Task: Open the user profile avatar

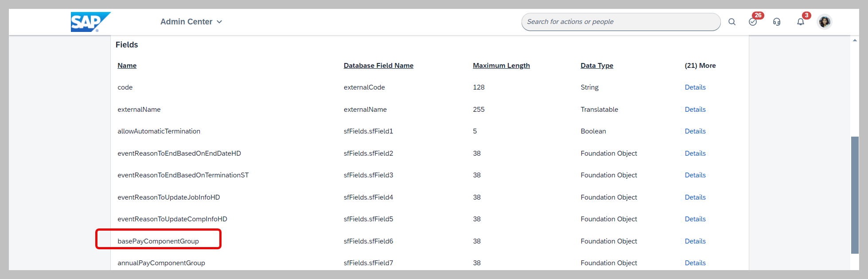Action: click(825, 22)
